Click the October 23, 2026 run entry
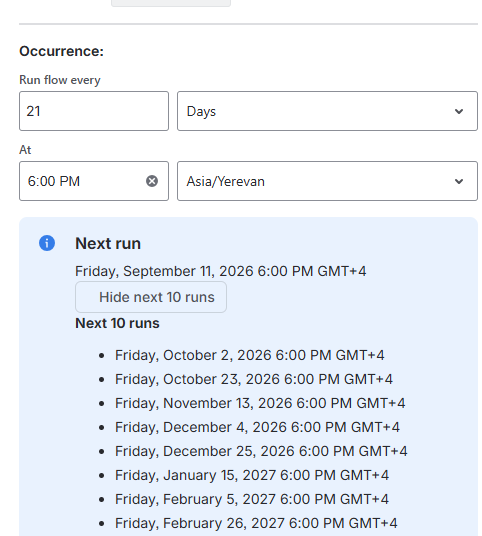Image resolution: width=482 pixels, height=536 pixels. click(254, 379)
